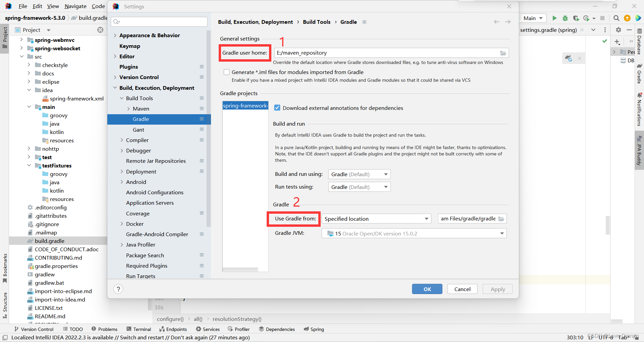The height and width of the screenshot is (342, 644).
Task: Navigate back in Settings history
Action: (x=496, y=22)
